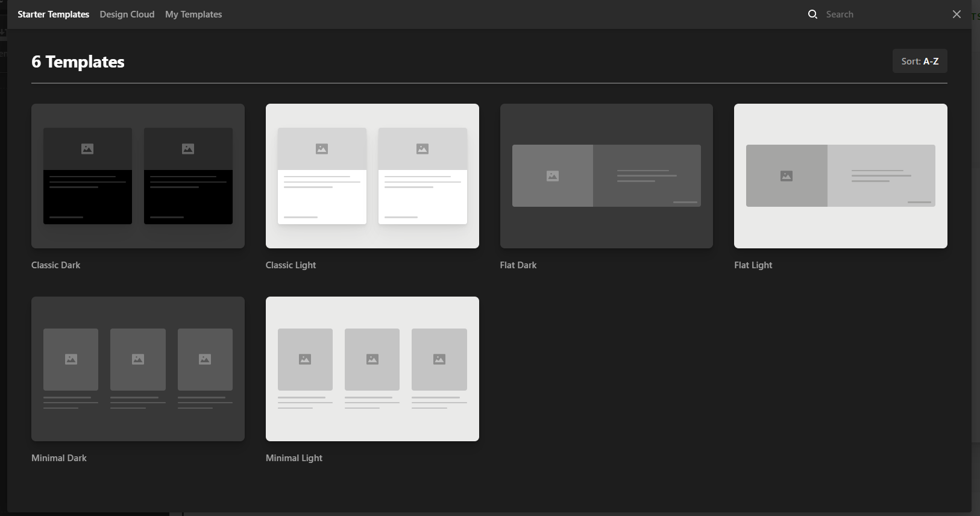Open the My Templates tab
The height and width of the screenshot is (516, 980).
click(193, 14)
